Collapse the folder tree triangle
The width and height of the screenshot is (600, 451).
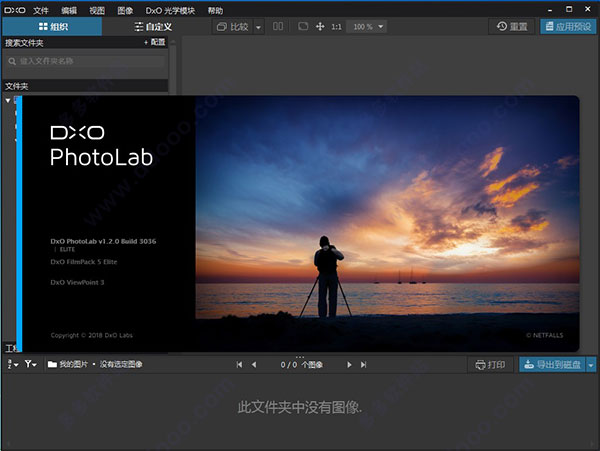pos(8,100)
